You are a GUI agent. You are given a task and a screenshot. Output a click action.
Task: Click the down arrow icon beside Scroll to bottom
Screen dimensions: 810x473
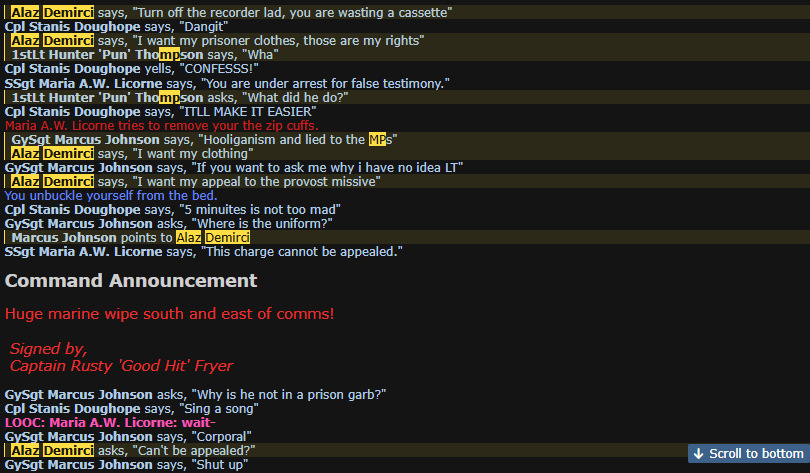coord(698,454)
